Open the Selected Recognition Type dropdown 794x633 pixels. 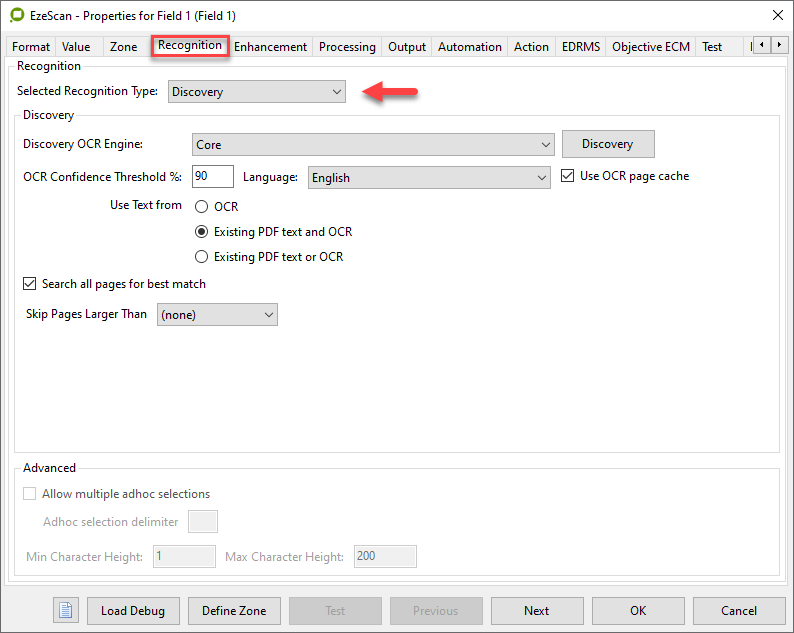[x=256, y=92]
